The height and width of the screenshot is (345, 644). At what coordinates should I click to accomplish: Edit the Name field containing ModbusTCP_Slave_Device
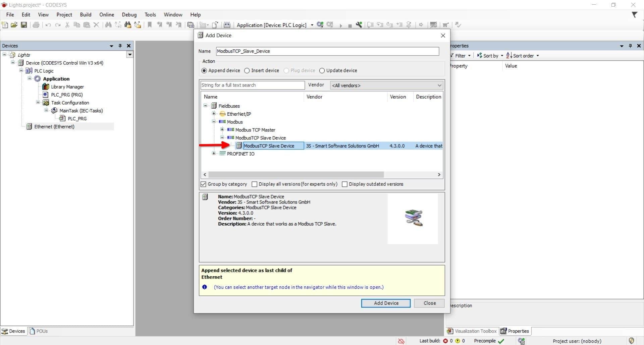click(x=327, y=51)
